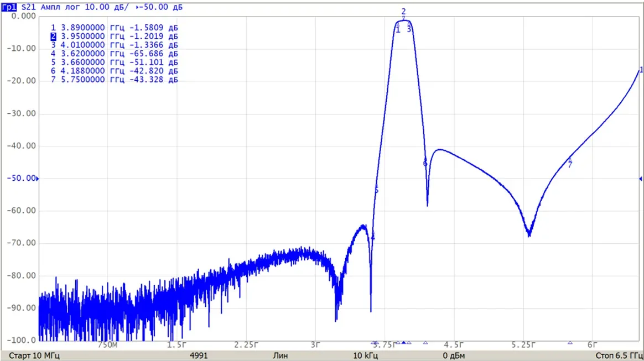This screenshot has width=644, height=361.
Task: Click the Лин sweep type field
Action: click(280, 355)
